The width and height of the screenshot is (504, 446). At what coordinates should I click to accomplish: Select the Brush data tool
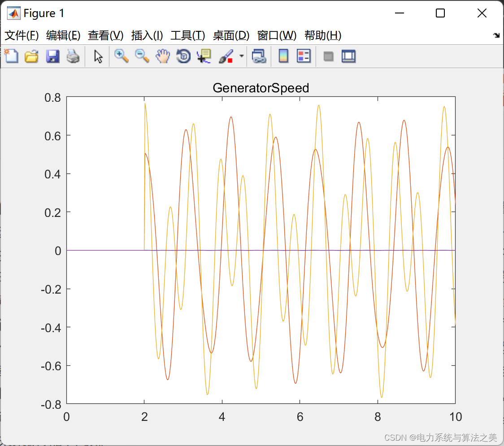tap(226, 56)
